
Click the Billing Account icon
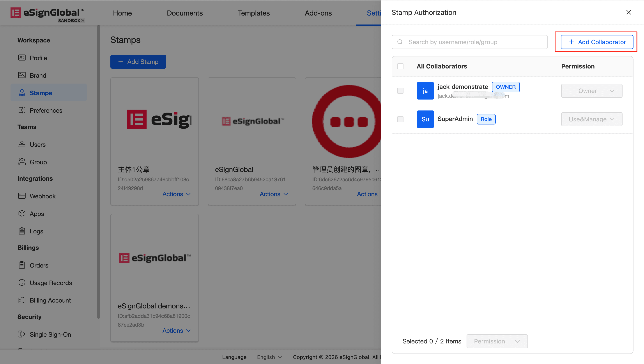pos(22,300)
